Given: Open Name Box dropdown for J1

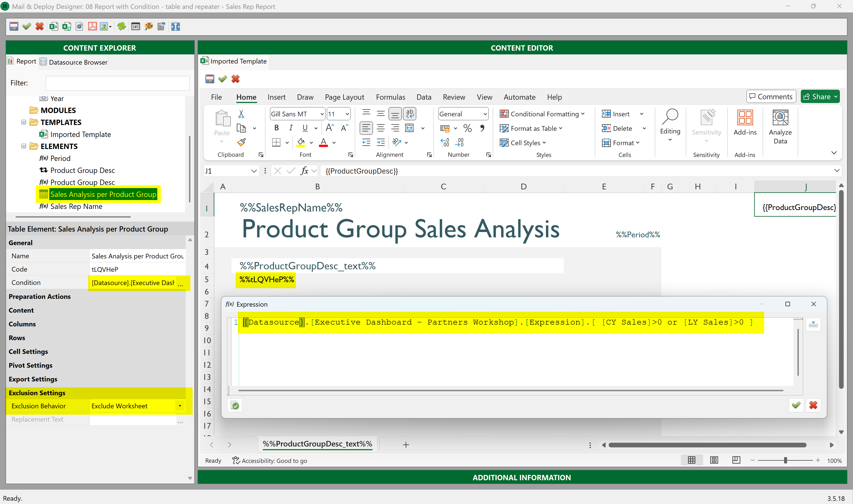Looking at the screenshot, I should tap(254, 171).
